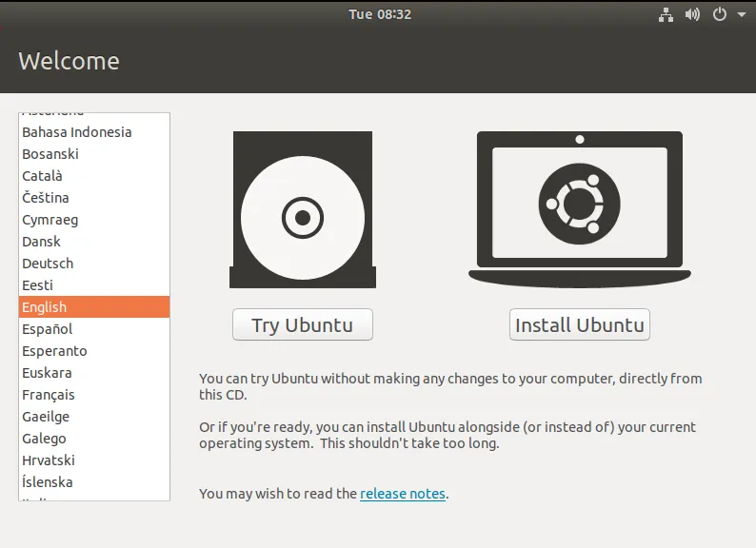Expand the system menu dropdown arrow

[x=742, y=14]
